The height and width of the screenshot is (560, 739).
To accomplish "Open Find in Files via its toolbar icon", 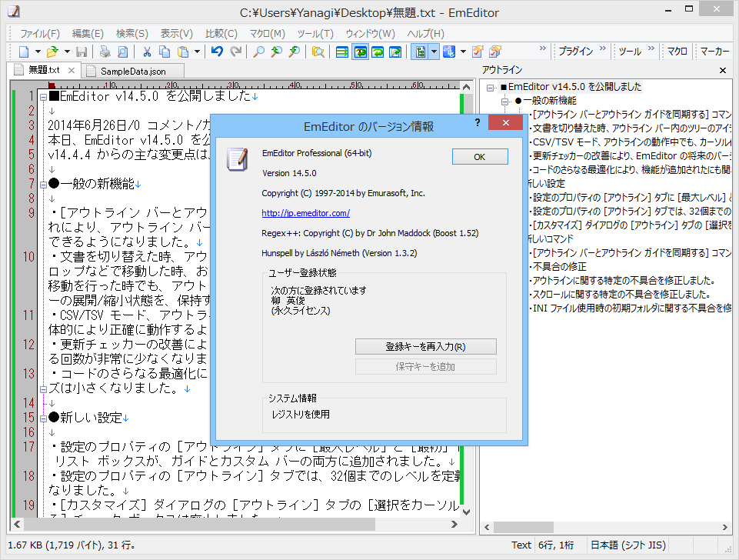I will (x=318, y=51).
